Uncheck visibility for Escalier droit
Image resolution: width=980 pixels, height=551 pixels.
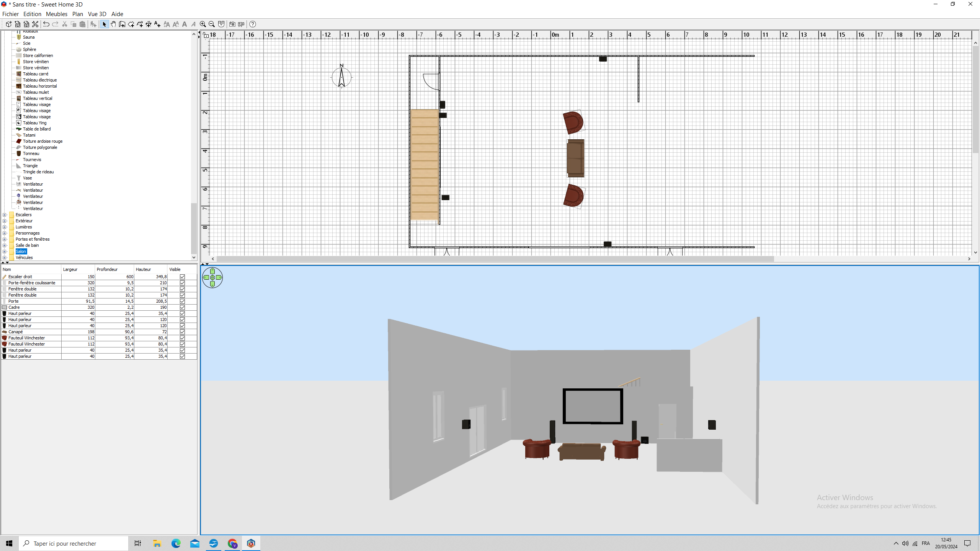[182, 277]
